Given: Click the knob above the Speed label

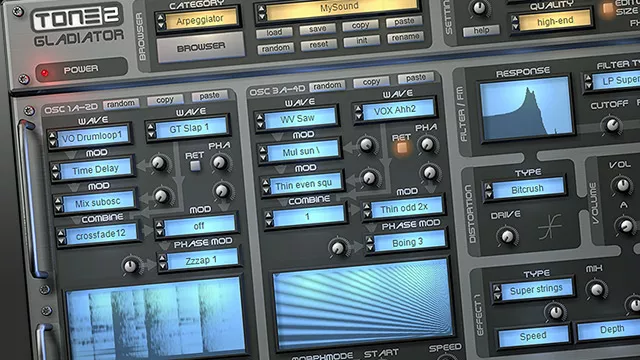Looking at the screenshot, I should click(556, 312).
